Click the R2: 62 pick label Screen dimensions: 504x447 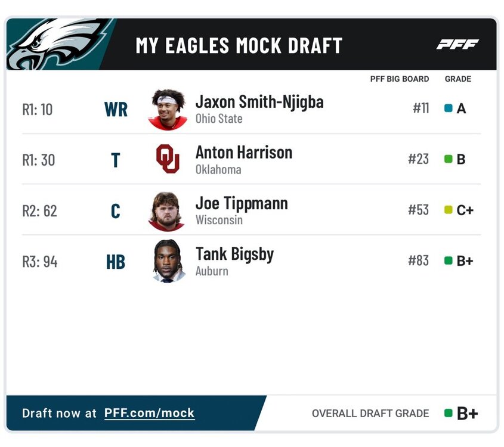40,211
